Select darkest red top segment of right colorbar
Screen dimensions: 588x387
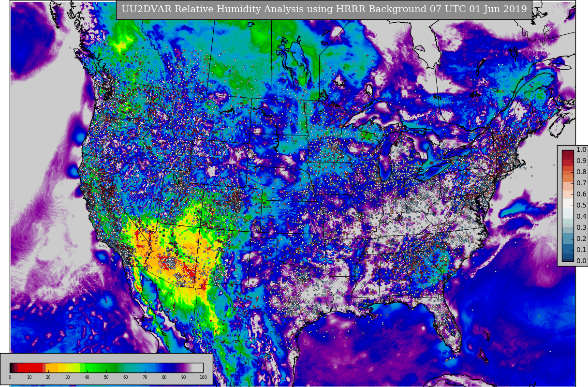click(x=568, y=153)
